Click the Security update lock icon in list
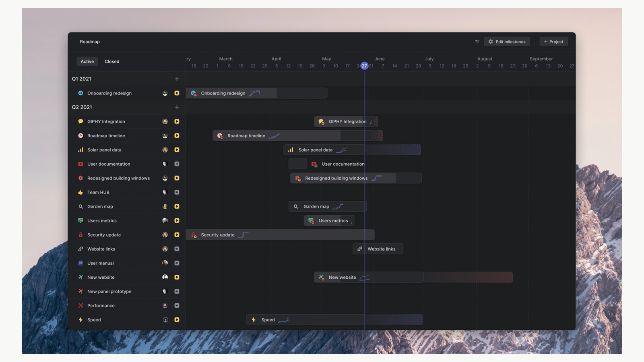Screen dimensions: 644x362 point(80,235)
